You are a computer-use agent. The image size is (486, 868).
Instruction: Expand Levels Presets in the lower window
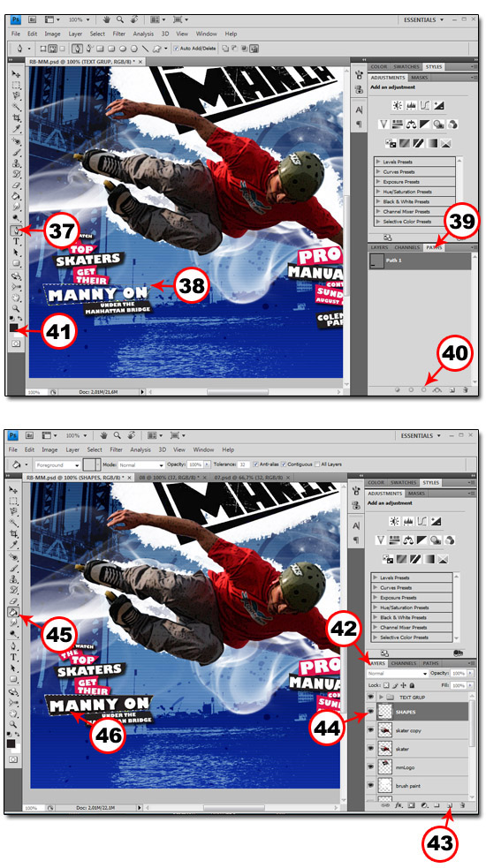[x=376, y=577]
